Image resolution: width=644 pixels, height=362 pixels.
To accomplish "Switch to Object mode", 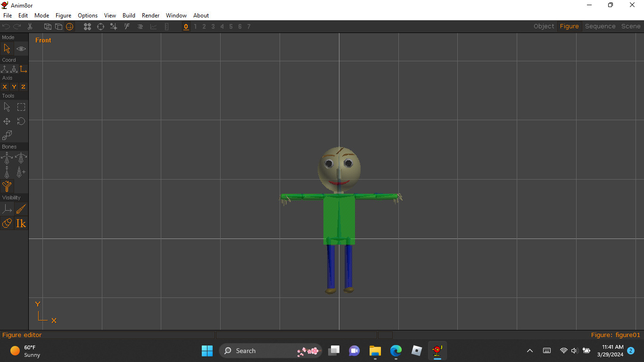I will point(544,26).
